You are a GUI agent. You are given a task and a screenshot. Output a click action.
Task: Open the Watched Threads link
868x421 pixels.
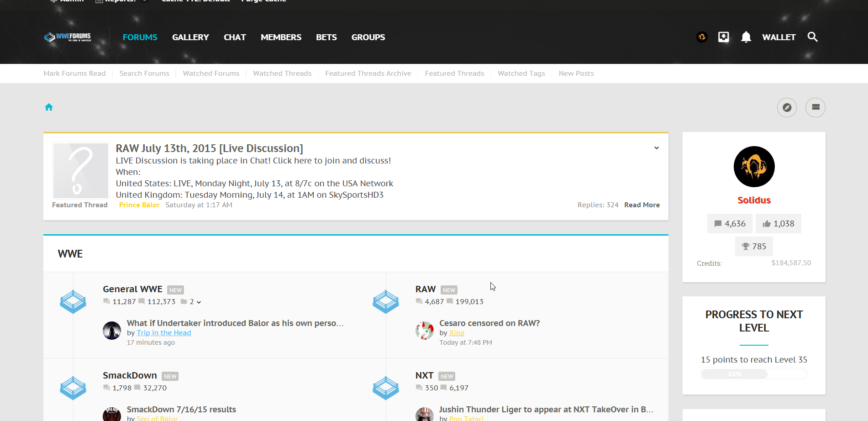[x=282, y=74]
